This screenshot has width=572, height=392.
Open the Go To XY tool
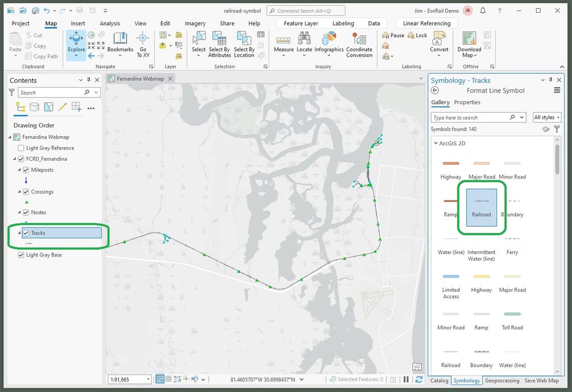click(143, 45)
